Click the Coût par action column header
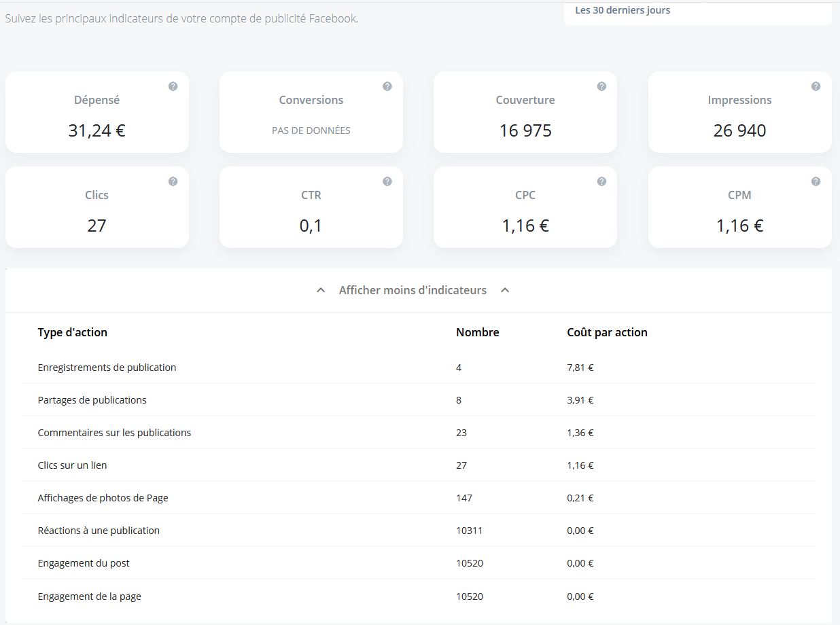 (x=607, y=332)
